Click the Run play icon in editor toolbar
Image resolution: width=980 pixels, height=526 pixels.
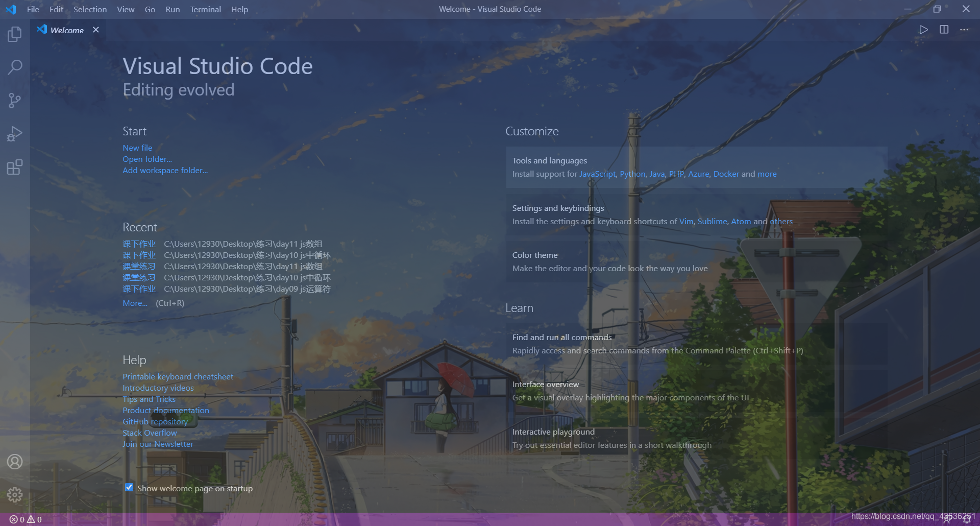click(923, 30)
